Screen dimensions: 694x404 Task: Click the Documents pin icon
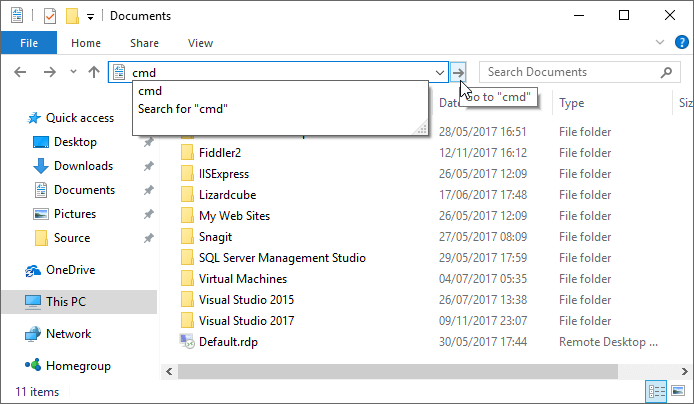tap(148, 190)
